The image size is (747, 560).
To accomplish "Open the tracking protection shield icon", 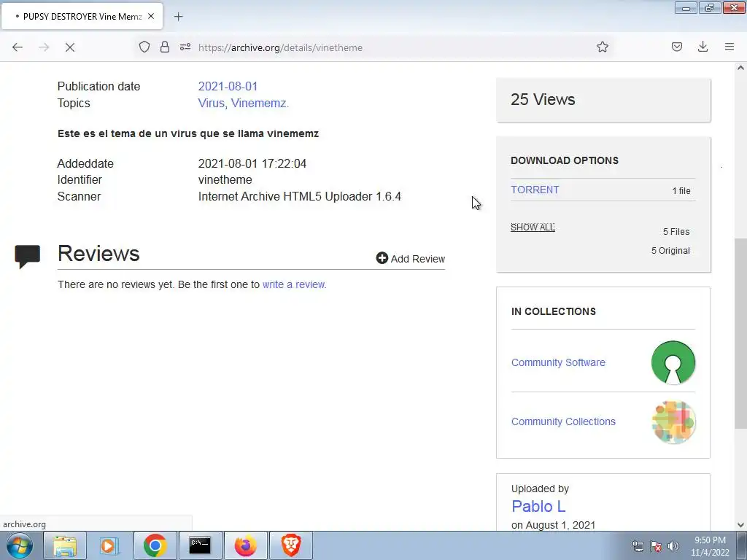I will point(144,47).
